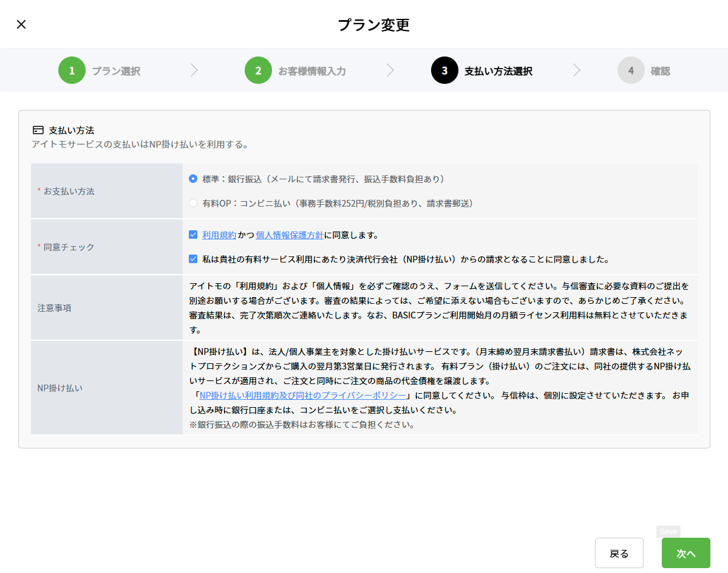The width and height of the screenshot is (728, 573).
Task: Toggle the NP掛け払い billing consent checkbox
Action: tap(193, 259)
